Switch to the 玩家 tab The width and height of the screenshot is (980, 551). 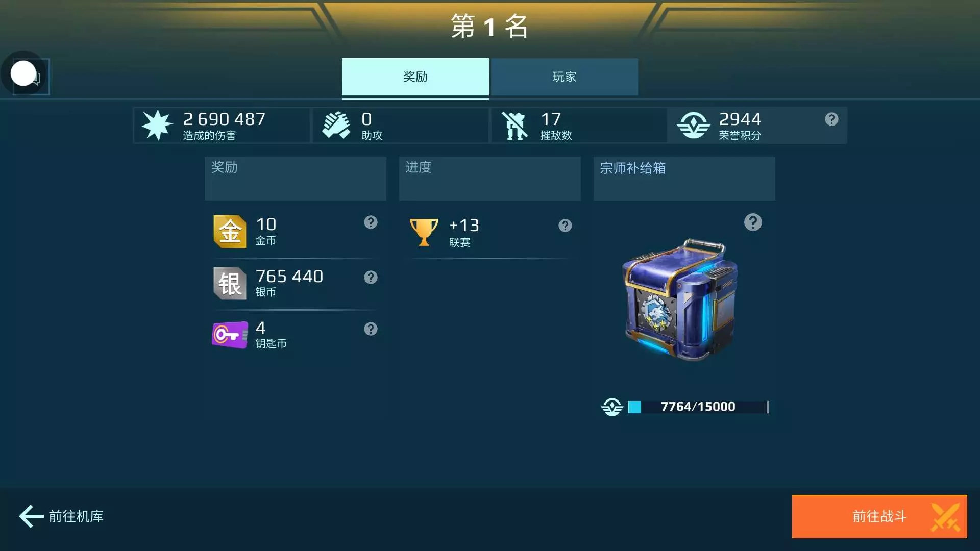[564, 77]
